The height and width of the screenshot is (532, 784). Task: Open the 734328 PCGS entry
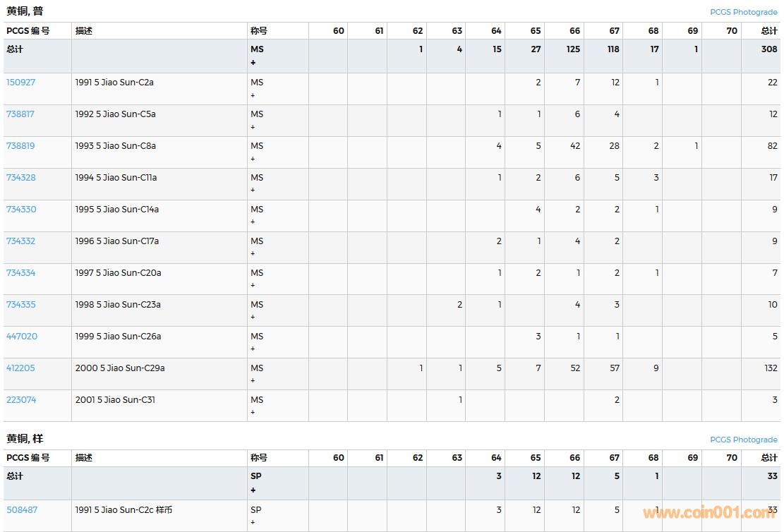(20, 178)
